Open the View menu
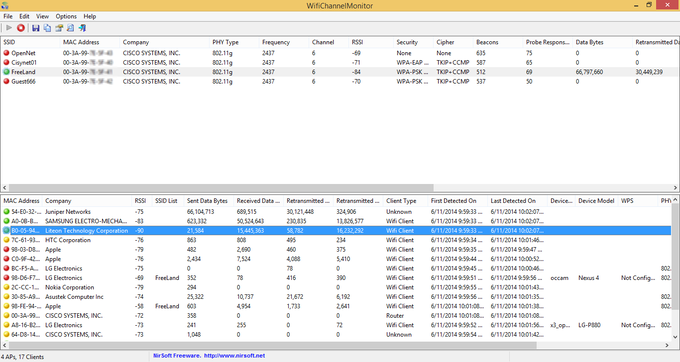The image size is (680, 362). (x=42, y=16)
